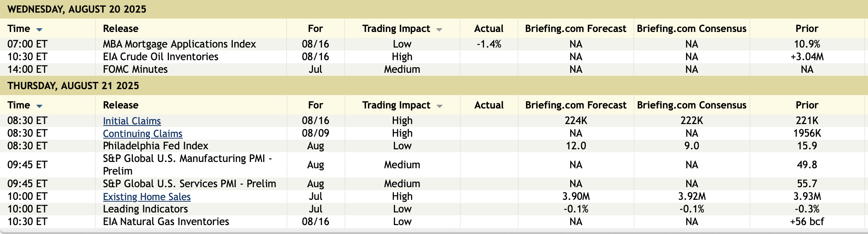Click the Actual column header under Wednesday
Screen dimensions: 868x234
(489, 29)
